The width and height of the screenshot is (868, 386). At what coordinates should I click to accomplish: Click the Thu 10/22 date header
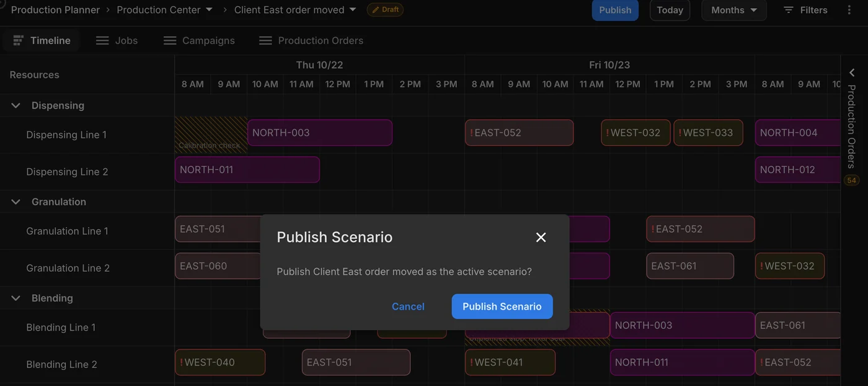click(x=319, y=65)
